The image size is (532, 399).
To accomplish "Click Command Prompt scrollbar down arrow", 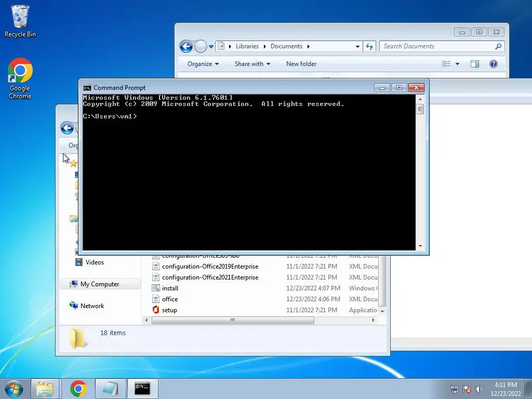I will [420, 246].
